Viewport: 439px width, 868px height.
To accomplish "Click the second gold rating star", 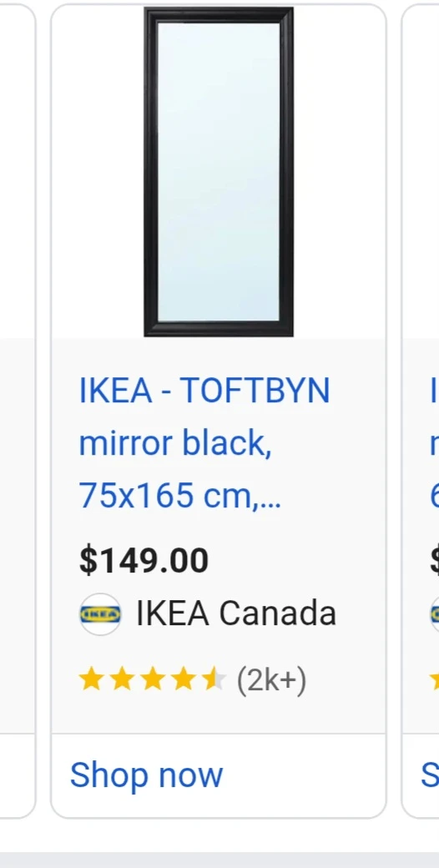I will [x=122, y=679].
